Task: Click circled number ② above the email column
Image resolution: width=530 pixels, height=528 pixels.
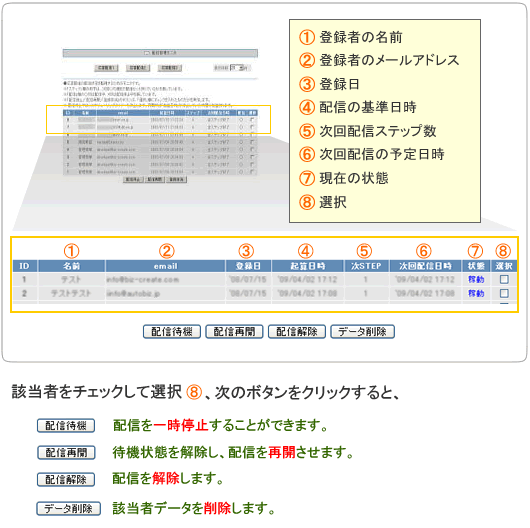Action: tap(167, 251)
